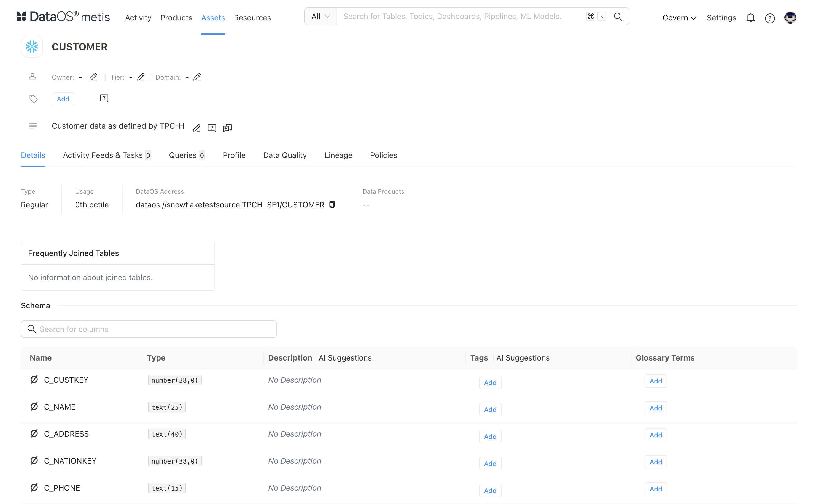
Task: Open the All search scope dropdown
Action: click(x=321, y=16)
